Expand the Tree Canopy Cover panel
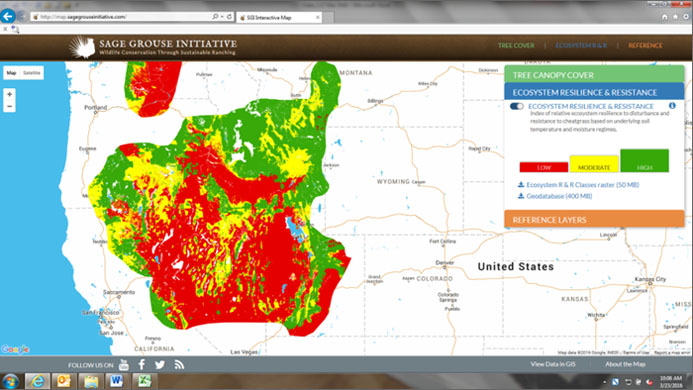693x390 pixels. (594, 75)
